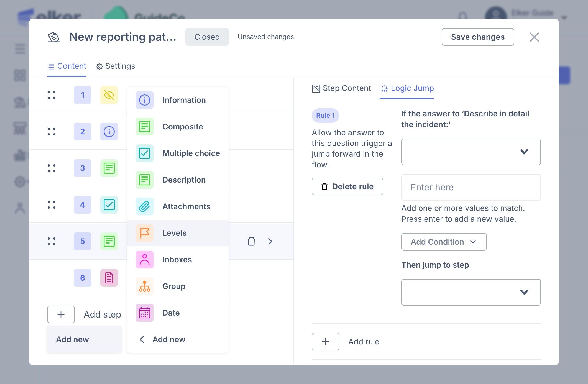The height and width of the screenshot is (384, 588).
Task: Select the Multiple choice step type
Action: (191, 153)
